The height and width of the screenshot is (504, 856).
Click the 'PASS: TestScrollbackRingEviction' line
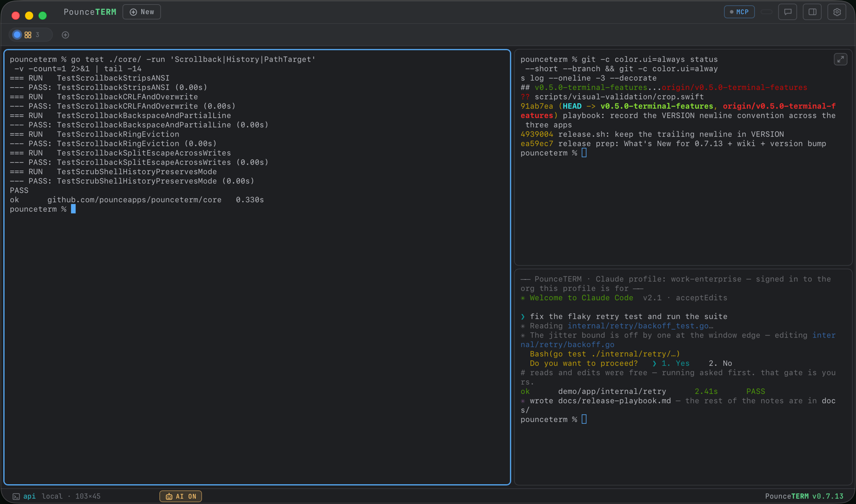coord(113,144)
